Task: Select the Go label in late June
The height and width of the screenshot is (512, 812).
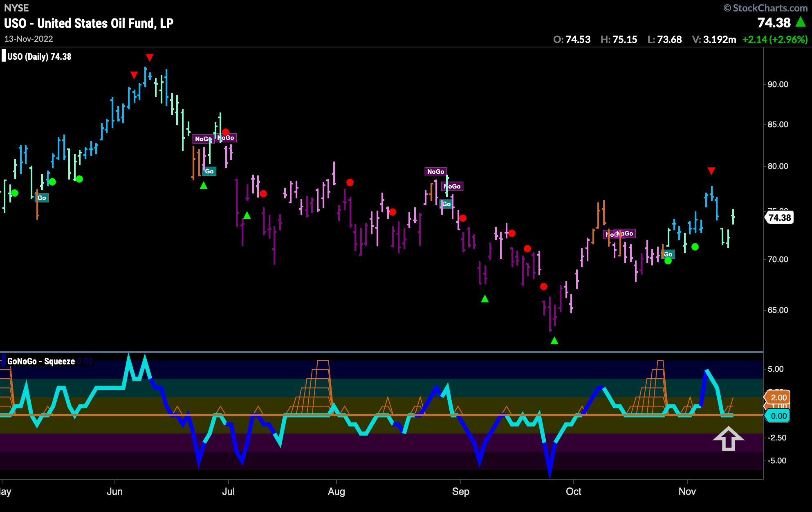Action: click(209, 171)
